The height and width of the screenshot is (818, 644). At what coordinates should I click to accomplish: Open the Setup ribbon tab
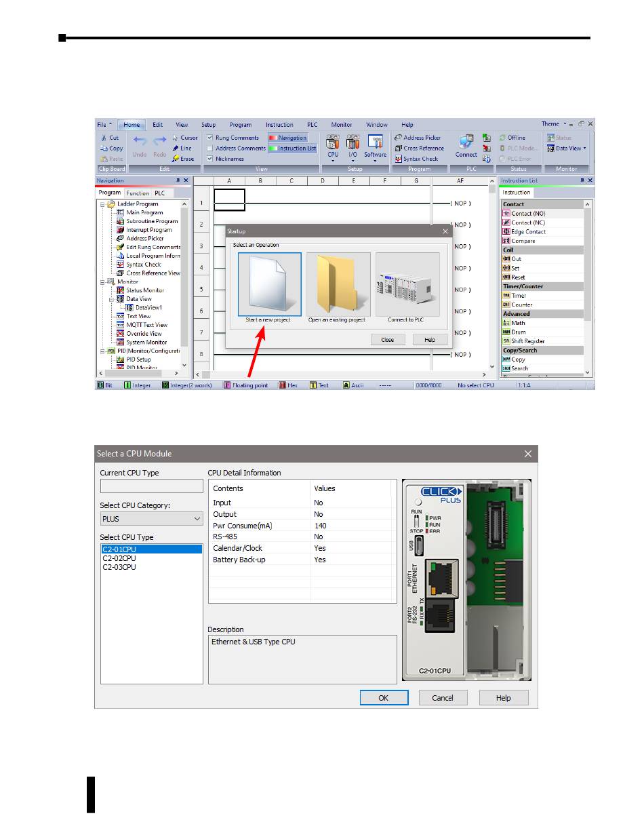(208, 125)
